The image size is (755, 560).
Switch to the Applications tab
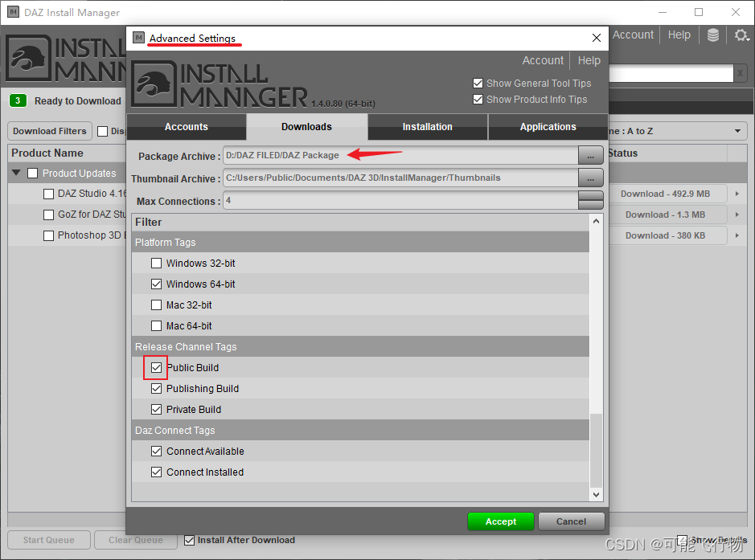548,127
